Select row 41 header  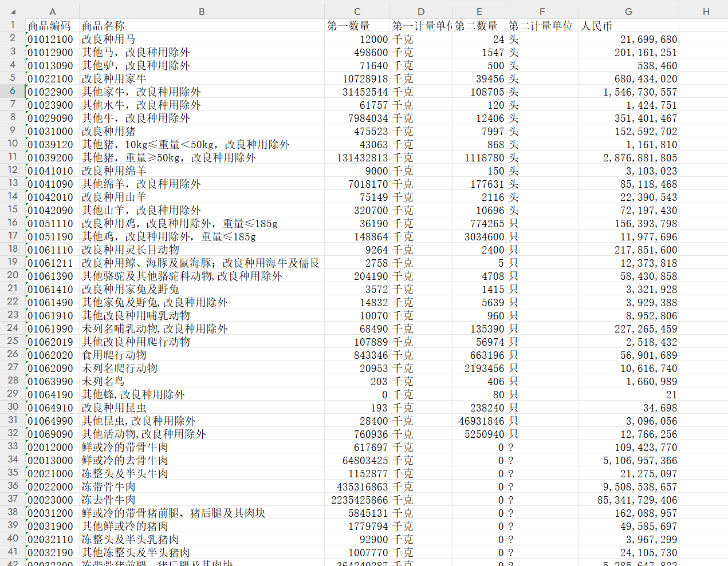pos(13,552)
